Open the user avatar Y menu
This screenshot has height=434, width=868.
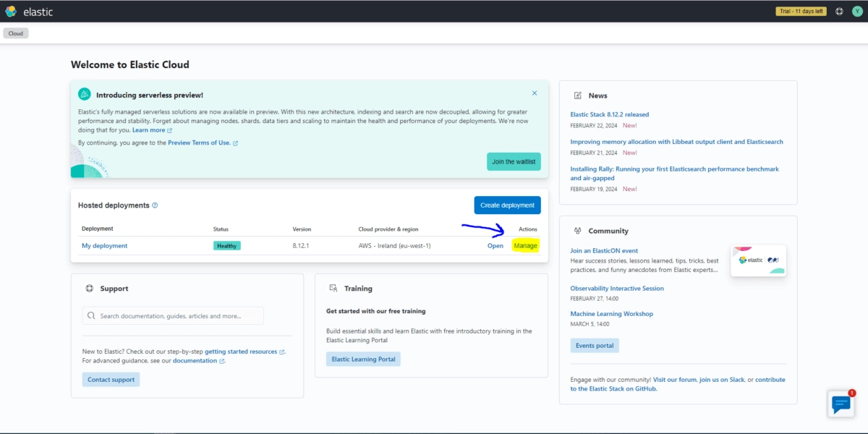(x=856, y=12)
